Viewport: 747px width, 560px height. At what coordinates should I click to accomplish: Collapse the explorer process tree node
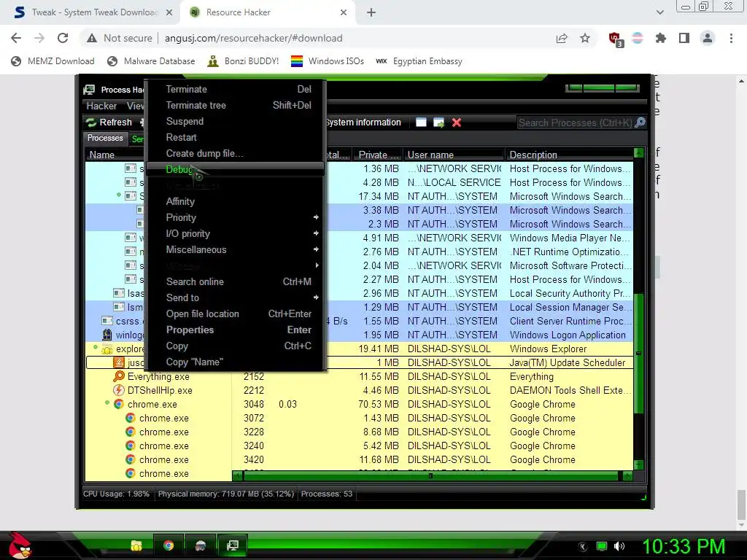(96, 347)
